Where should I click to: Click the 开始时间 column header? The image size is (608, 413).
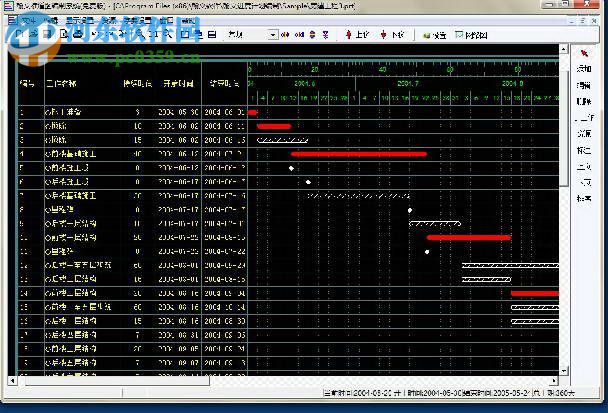tap(178, 83)
